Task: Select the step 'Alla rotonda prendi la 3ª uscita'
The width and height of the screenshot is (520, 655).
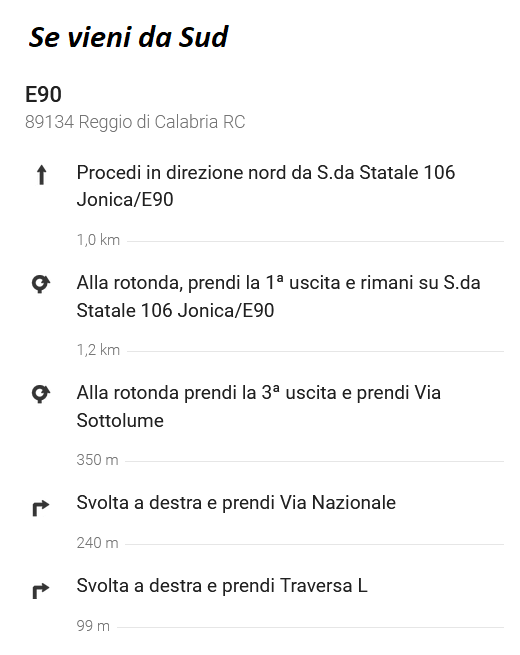Action: 259,406
